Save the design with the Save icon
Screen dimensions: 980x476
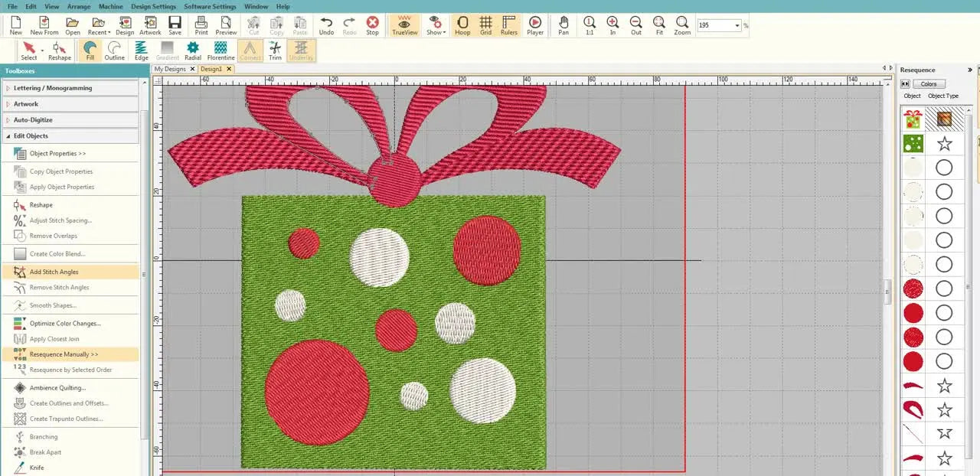click(x=175, y=26)
